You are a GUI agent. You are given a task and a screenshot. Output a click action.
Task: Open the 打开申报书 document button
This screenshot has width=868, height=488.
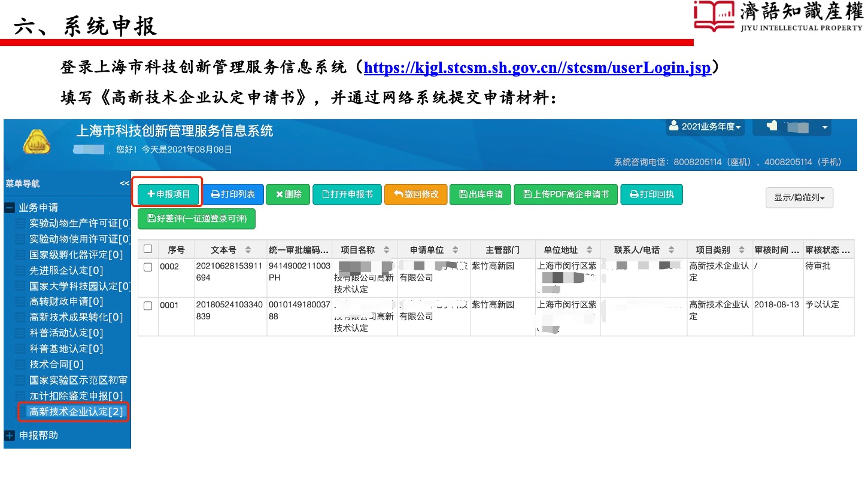(347, 194)
